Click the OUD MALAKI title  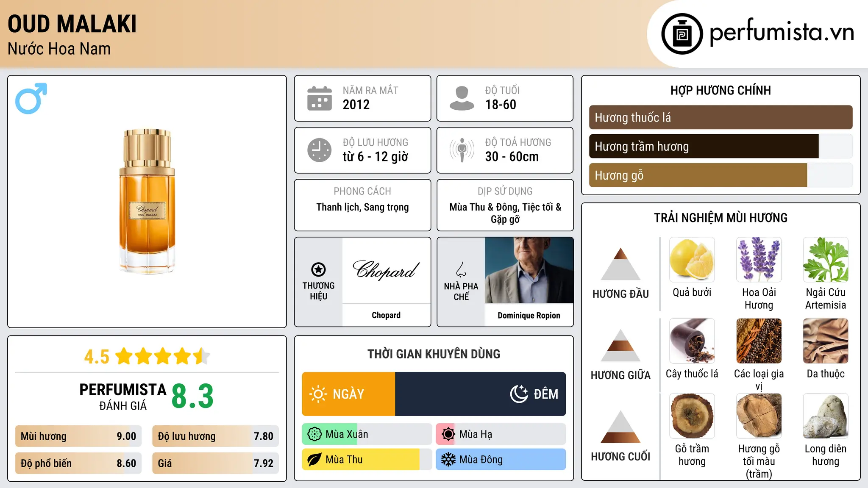(x=72, y=24)
